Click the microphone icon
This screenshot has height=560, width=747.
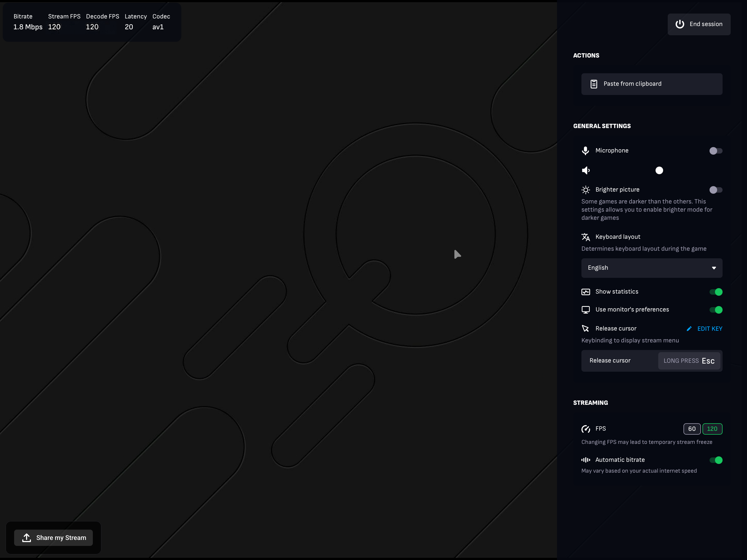pyautogui.click(x=585, y=151)
